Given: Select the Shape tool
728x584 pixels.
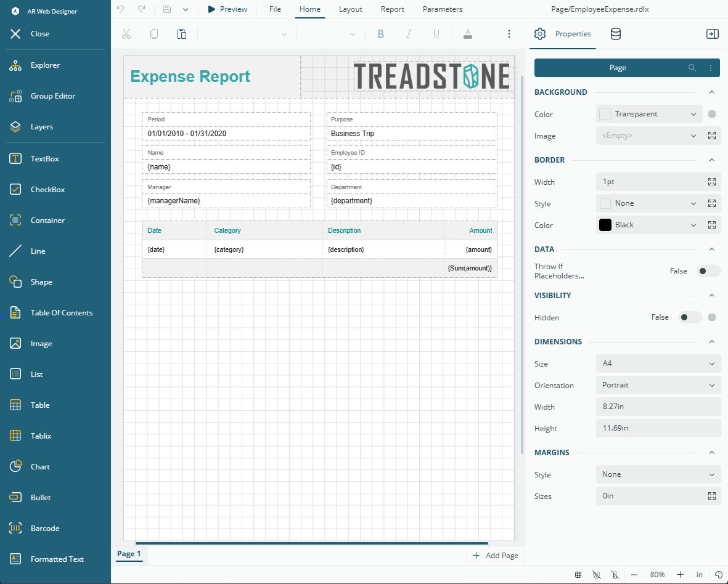Looking at the screenshot, I should pos(31,282).
